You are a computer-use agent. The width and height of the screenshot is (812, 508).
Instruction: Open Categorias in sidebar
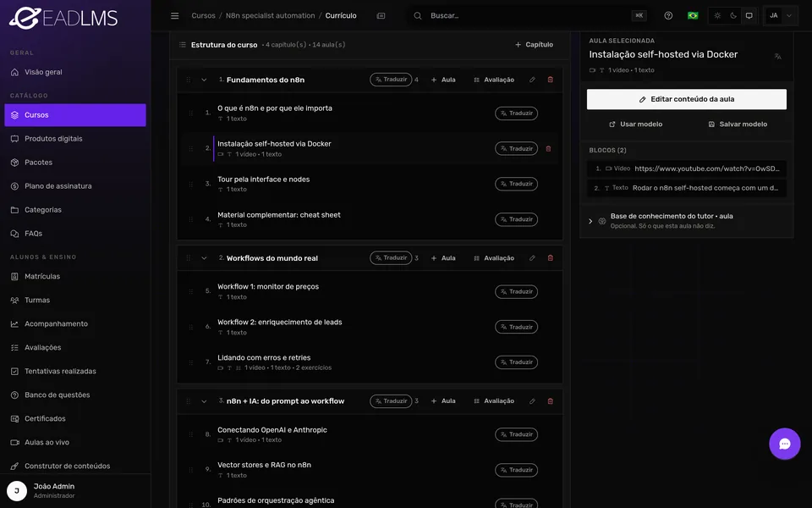pyautogui.click(x=75, y=210)
